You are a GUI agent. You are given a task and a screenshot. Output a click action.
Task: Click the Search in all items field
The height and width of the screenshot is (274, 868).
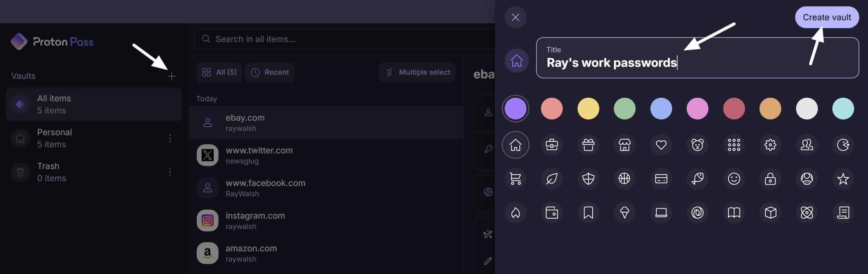(344, 39)
